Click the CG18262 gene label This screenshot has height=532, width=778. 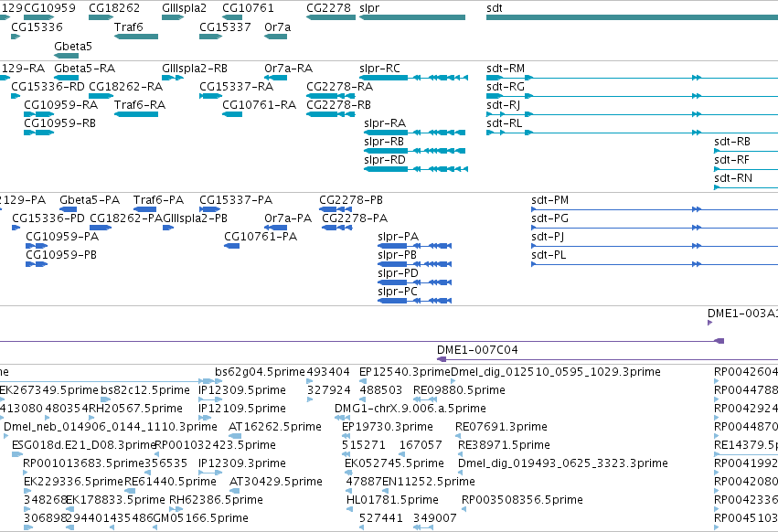pos(114,8)
